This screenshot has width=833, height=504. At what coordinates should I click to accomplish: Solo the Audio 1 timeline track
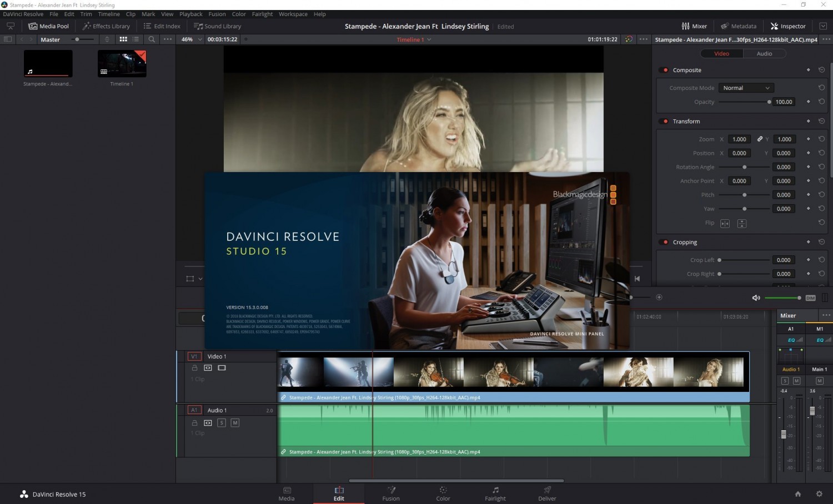(x=221, y=422)
